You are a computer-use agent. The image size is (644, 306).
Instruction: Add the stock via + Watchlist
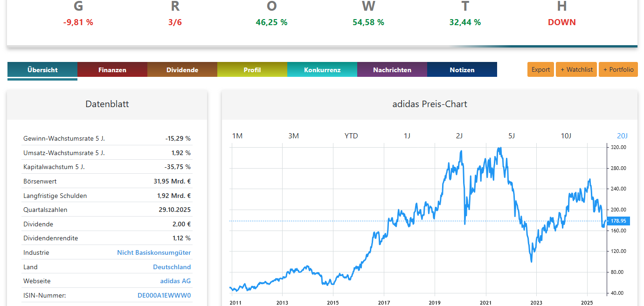click(x=576, y=69)
